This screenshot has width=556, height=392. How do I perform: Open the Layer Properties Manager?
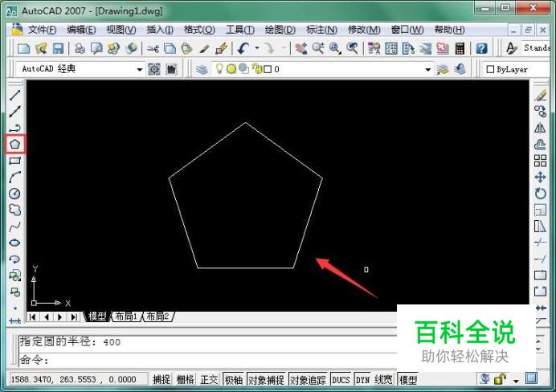[x=202, y=69]
